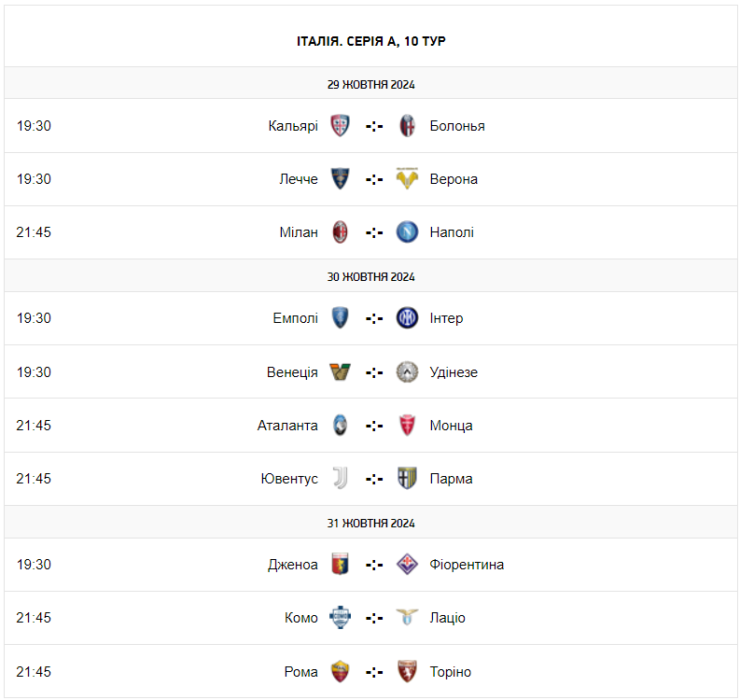The width and height of the screenshot is (740, 700).
Task: Click the Fiorentina club crest
Action: (x=407, y=565)
